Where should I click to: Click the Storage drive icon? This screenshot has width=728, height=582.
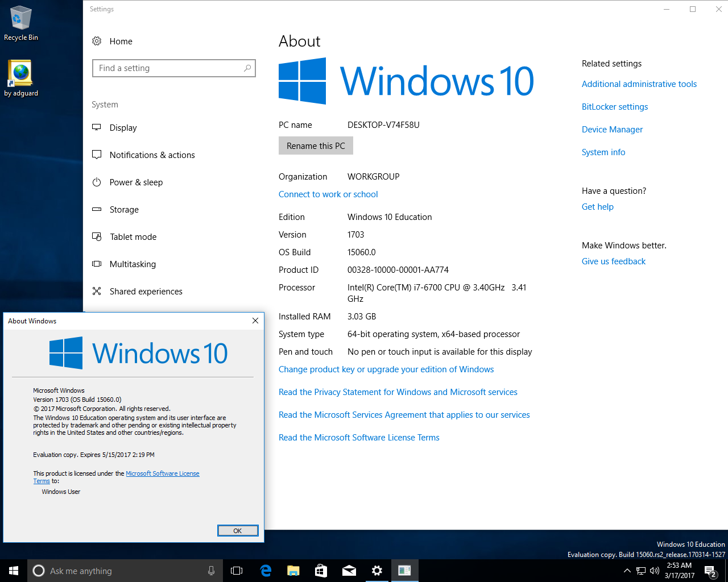coord(97,209)
